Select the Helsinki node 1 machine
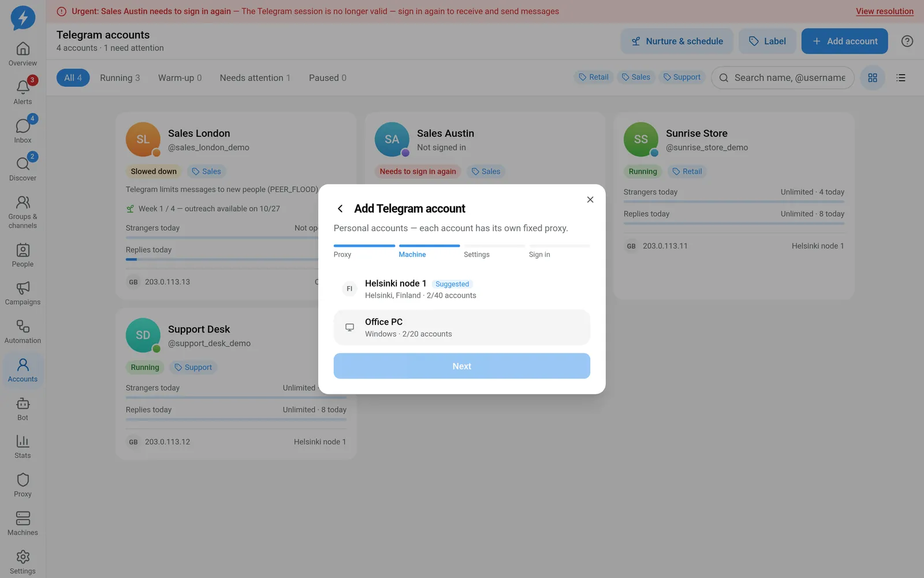Viewport: 924px width, 578px height. [462, 289]
